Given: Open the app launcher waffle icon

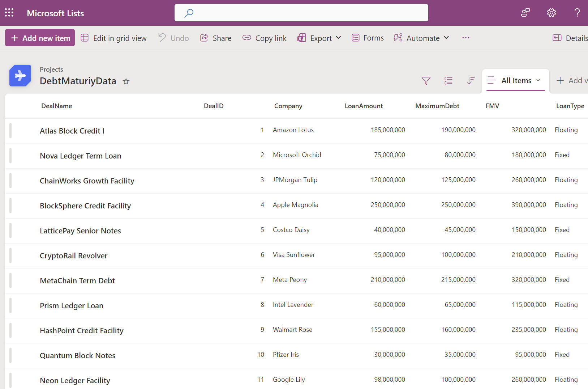Looking at the screenshot, I should pyautogui.click(x=9, y=13).
